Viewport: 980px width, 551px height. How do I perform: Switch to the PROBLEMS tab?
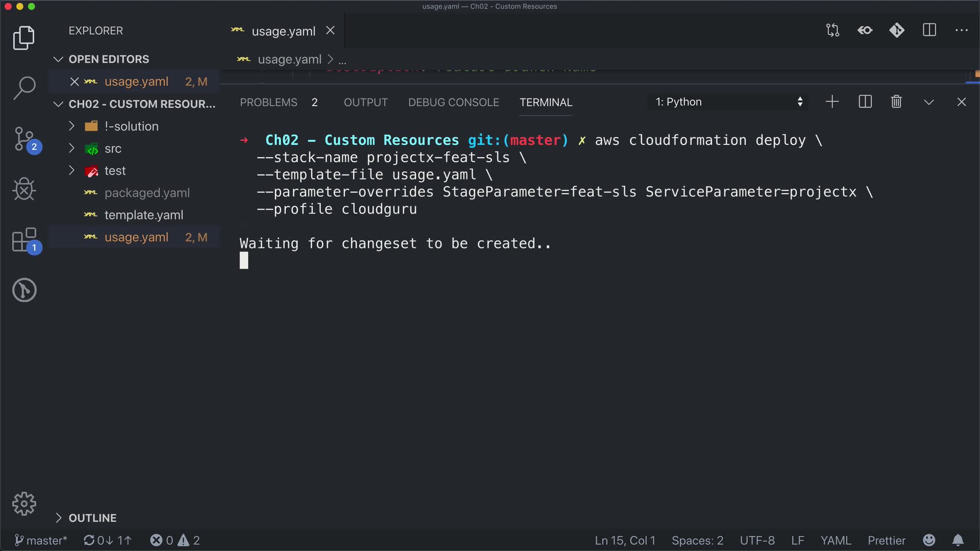pyautogui.click(x=268, y=103)
